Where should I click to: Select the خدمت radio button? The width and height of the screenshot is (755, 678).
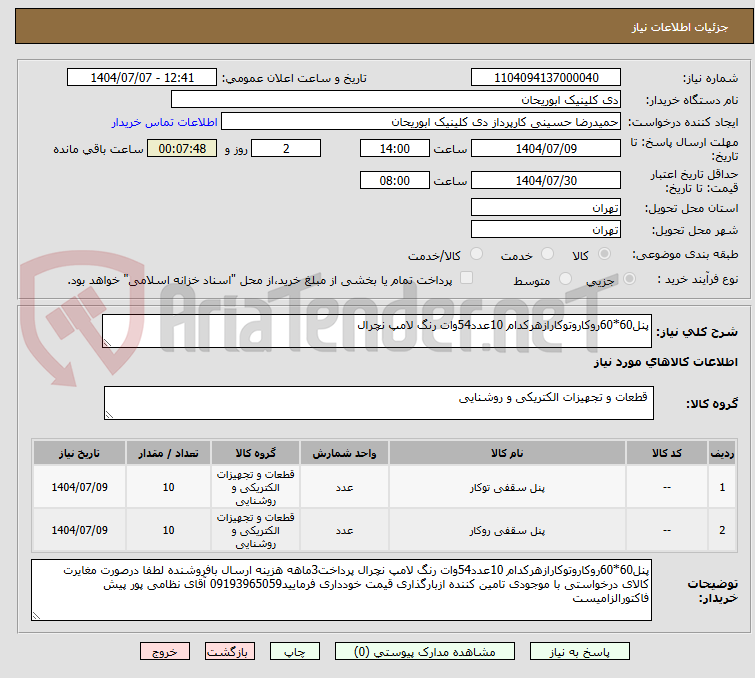pyautogui.click(x=547, y=254)
